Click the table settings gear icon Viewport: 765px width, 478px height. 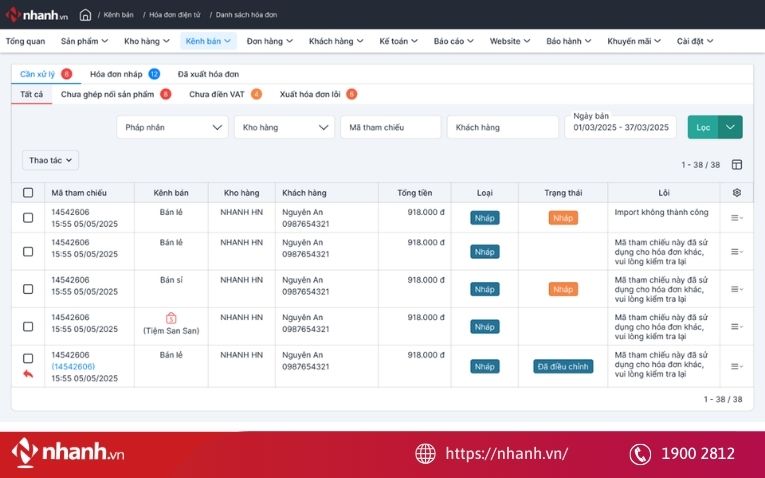pyautogui.click(x=737, y=193)
